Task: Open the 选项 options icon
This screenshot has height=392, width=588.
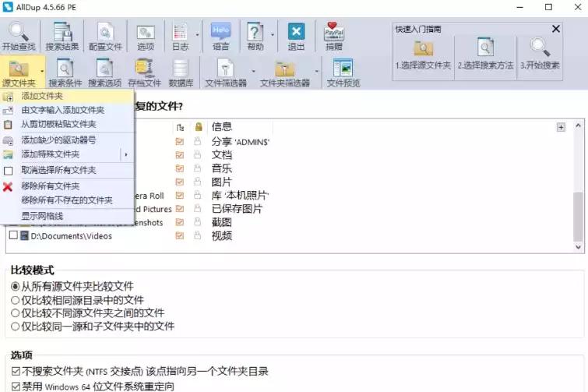Action: 146,36
